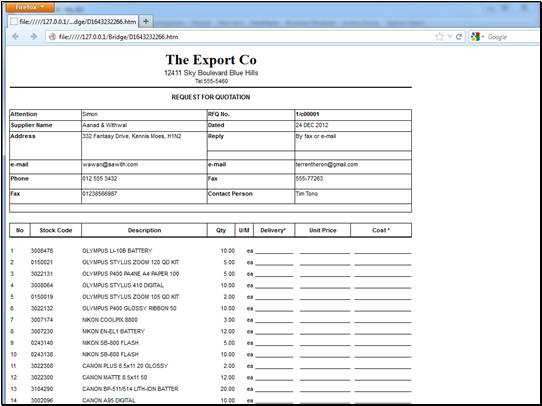Screen dimensions: 542x406
Task: Open a new tab with the plus button
Action: click(146, 21)
